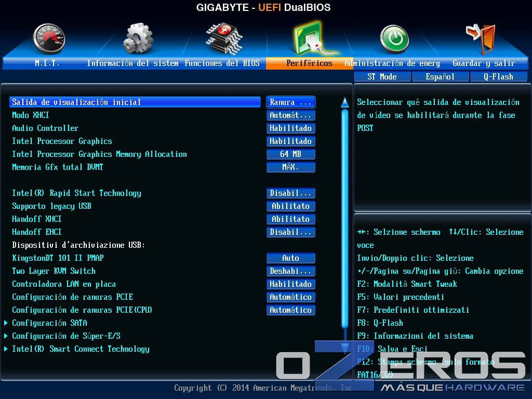Open the 64 MB memory allocation value
The image size is (532, 399).
click(x=291, y=154)
